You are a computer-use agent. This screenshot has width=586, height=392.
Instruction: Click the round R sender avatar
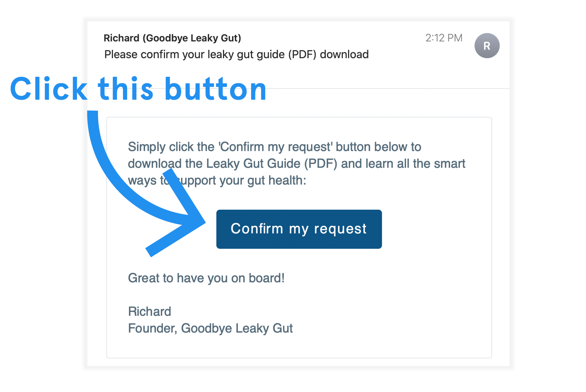[x=487, y=46]
